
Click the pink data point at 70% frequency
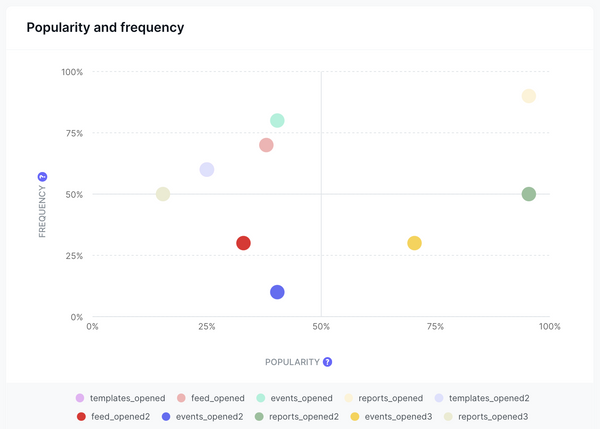266,145
